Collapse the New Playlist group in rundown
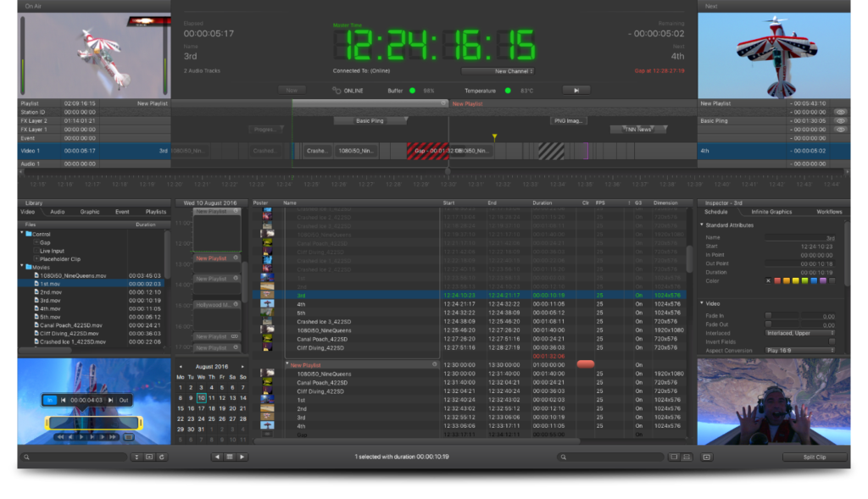Image resolution: width=868 pixels, height=499 pixels. pyautogui.click(x=287, y=364)
